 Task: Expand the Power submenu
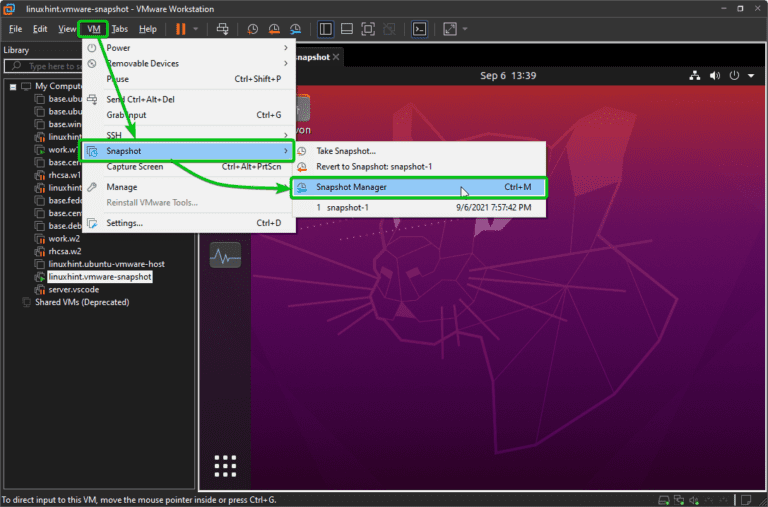coord(189,48)
